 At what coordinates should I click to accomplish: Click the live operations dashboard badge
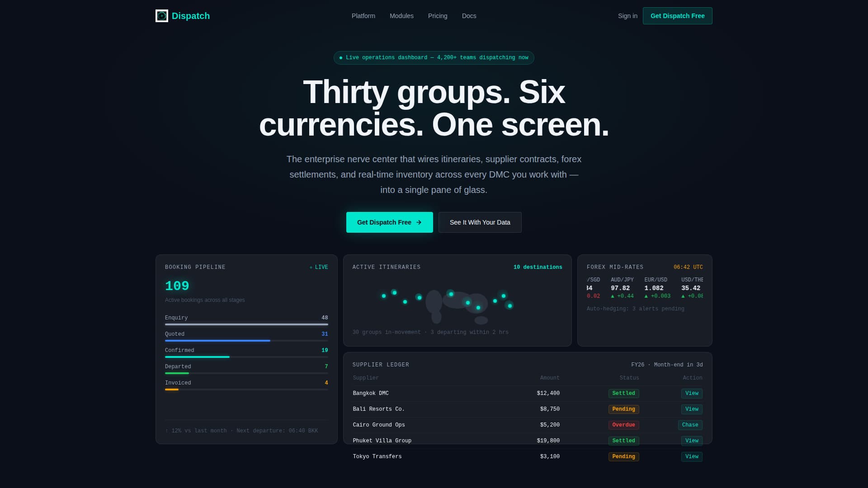[434, 58]
